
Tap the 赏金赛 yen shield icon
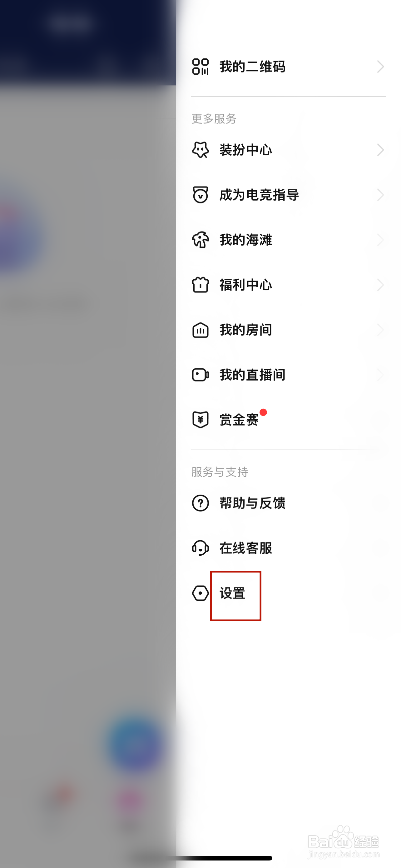(200, 420)
